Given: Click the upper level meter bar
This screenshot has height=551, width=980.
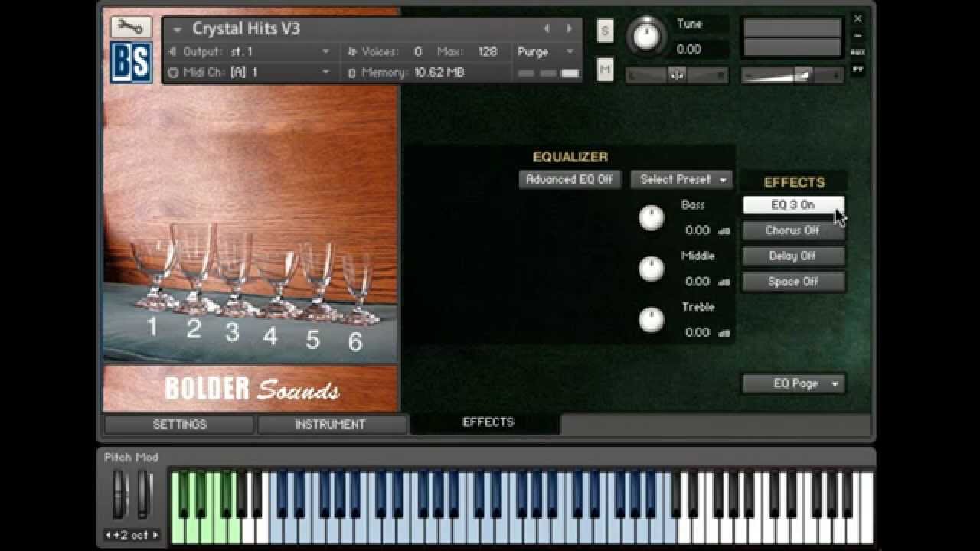Looking at the screenshot, I should [x=792, y=28].
